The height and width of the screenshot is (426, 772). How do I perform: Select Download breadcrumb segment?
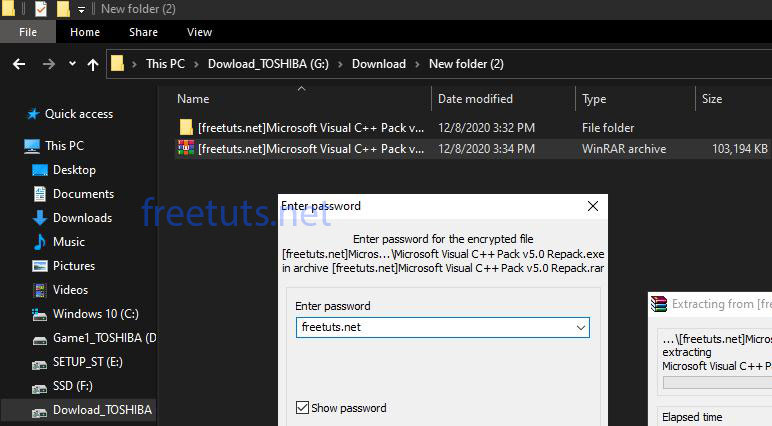click(379, 64)
